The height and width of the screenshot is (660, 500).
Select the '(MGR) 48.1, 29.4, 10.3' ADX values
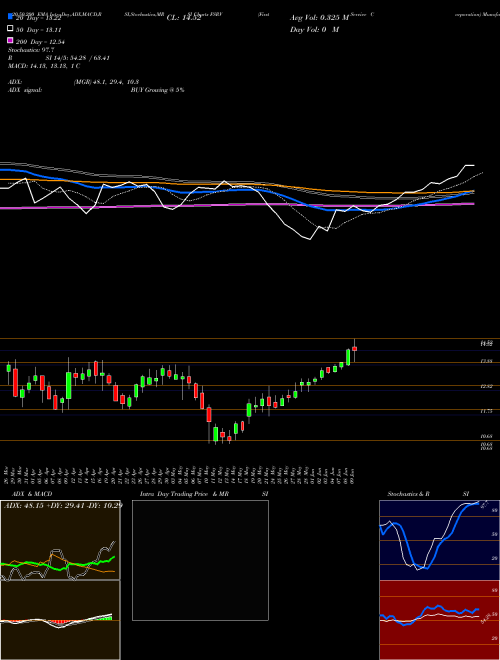point(106,82)
